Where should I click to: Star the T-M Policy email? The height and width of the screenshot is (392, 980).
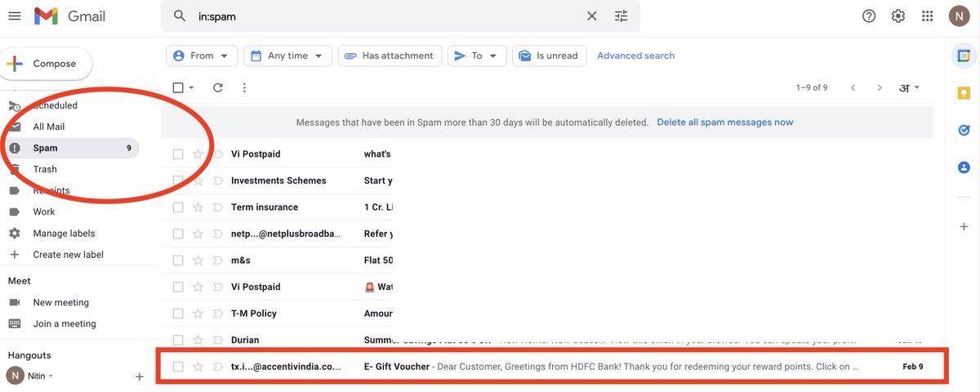point(198,314)
